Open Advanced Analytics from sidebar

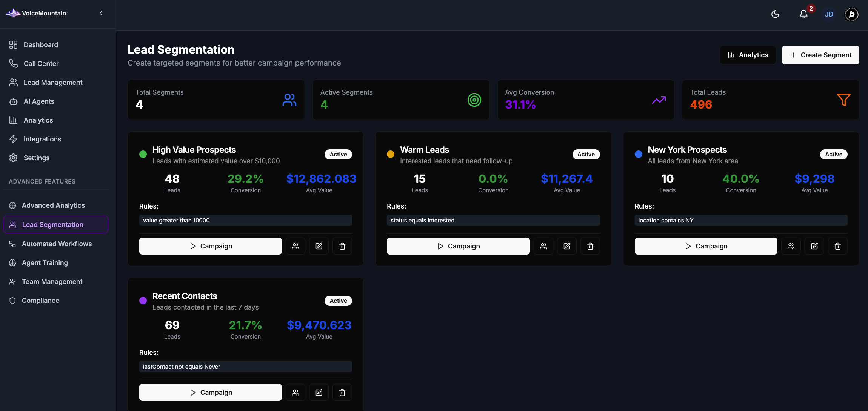(x=53, y=205)
